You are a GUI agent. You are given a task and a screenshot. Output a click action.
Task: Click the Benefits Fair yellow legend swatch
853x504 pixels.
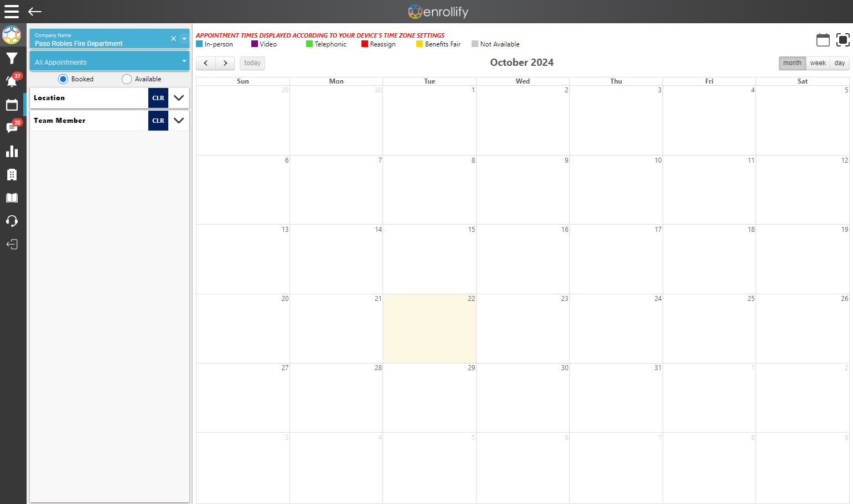420,44
